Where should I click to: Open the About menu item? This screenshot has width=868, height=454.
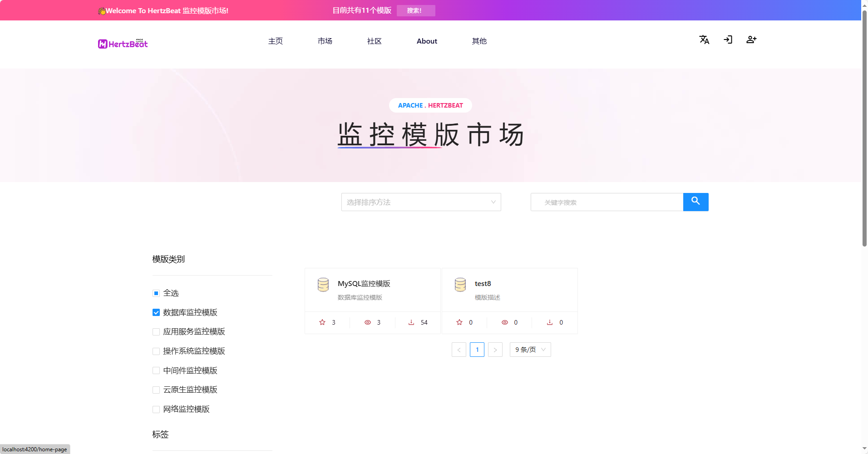pyautogui.click(x=427, y=41)
